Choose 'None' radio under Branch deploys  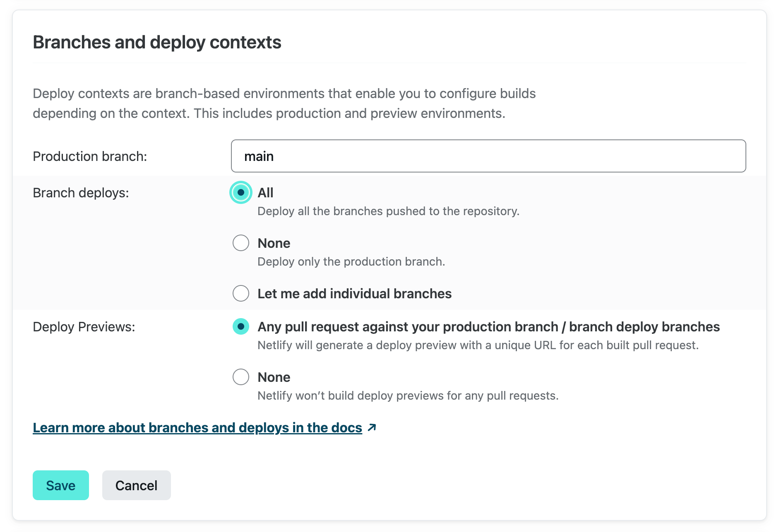(241, 243)
